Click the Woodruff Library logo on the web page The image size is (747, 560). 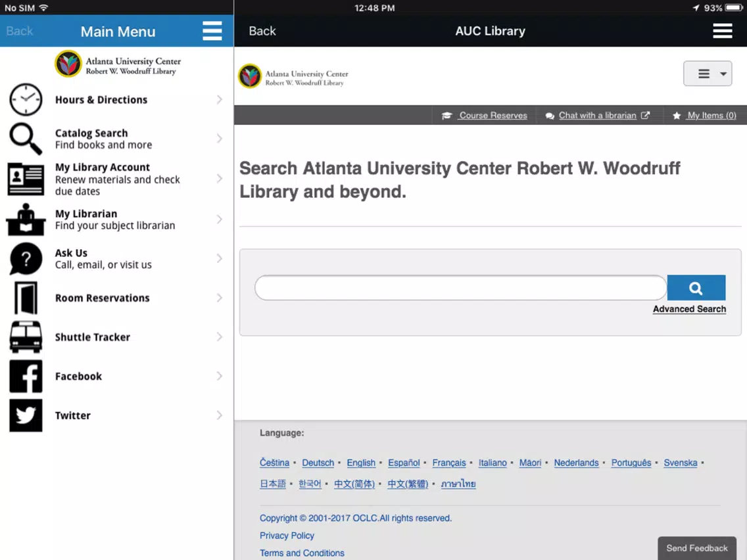pyautogui.click(x=293, y=76)
